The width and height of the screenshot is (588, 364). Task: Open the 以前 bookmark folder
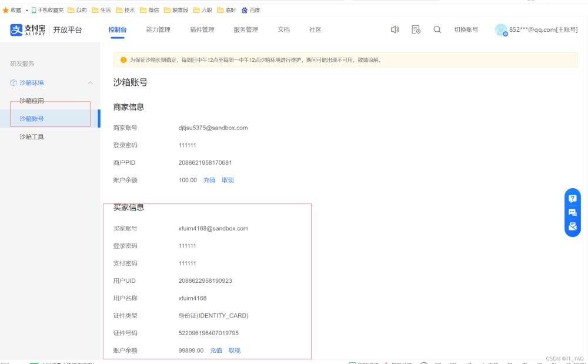(x=77, y=10)
